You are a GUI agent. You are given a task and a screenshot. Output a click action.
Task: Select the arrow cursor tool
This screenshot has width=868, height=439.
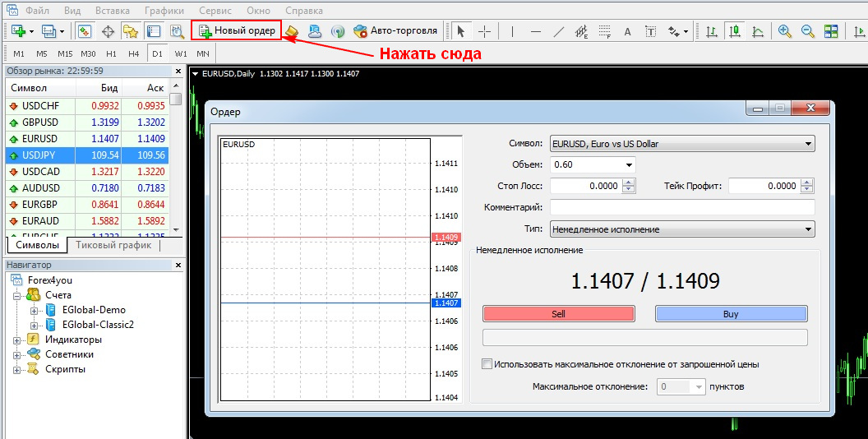click(460, 31)
